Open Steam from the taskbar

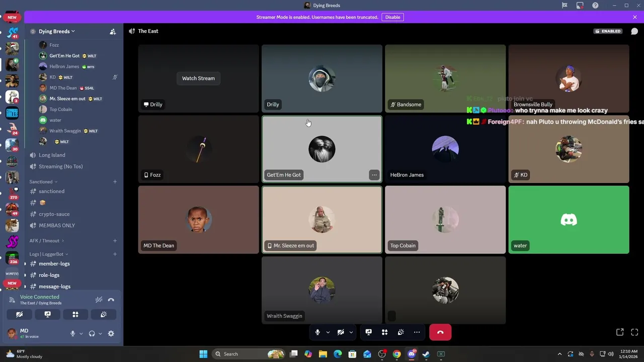(x=426, y=354)
